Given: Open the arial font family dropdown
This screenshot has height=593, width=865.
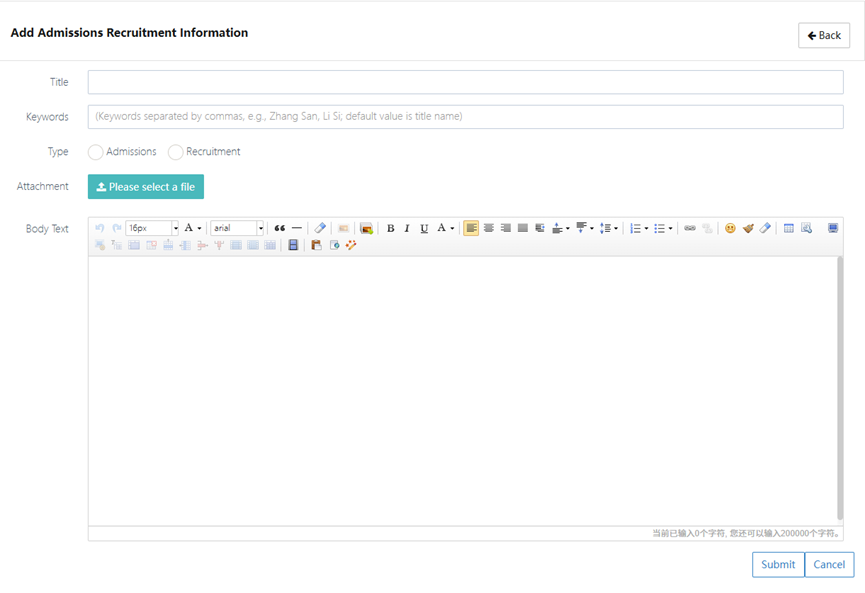Looking at the screenshot, I should 261,228.
